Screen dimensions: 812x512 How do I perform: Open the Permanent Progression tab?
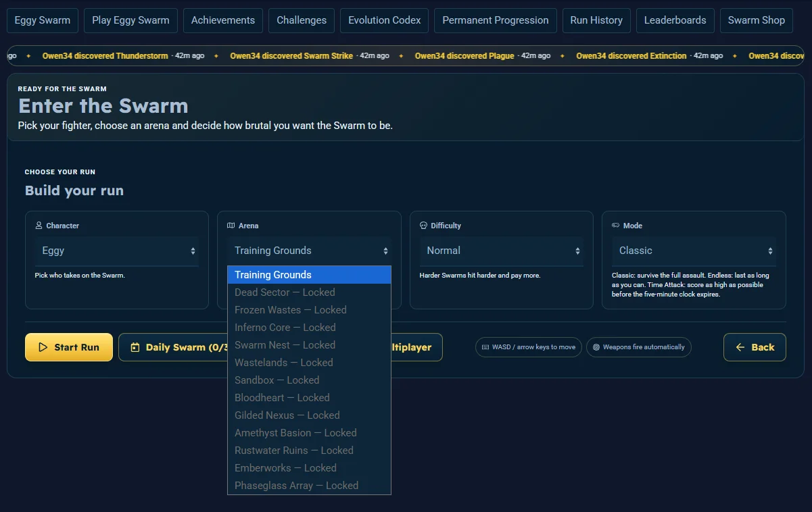pyautogui.click(x=496, y=20)
